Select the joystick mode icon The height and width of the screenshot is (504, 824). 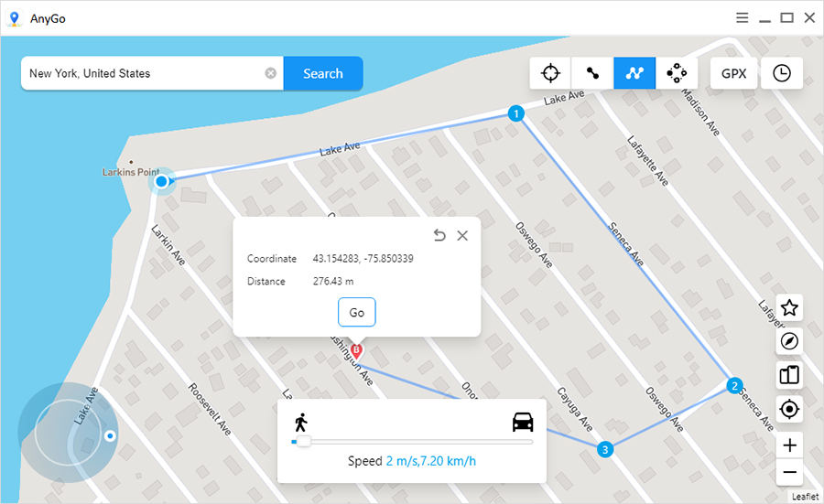[x=677, y=73]
